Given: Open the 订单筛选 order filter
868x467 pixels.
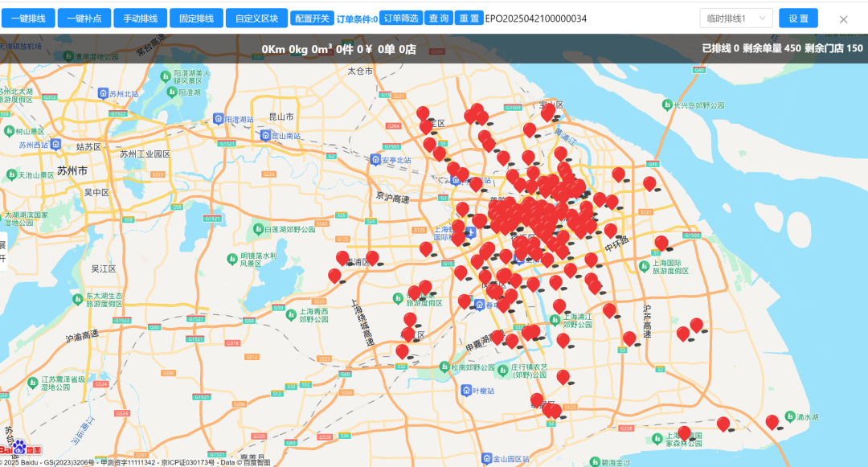Looking at the screenshot, I should tap(400, 18).
